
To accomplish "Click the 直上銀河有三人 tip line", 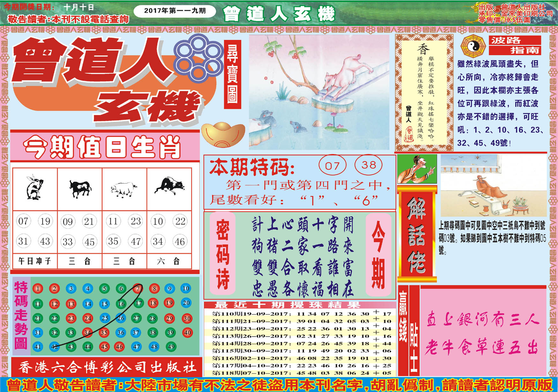I will tap(483, 319).
